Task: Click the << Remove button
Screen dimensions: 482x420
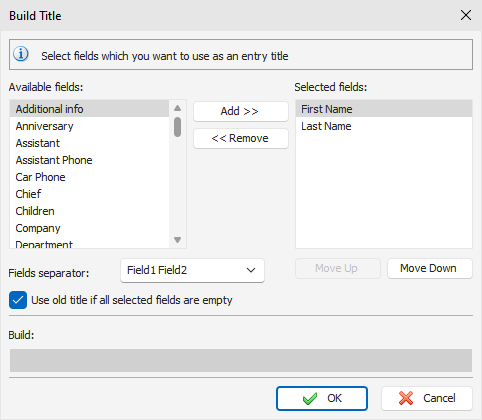Action: 241,138
